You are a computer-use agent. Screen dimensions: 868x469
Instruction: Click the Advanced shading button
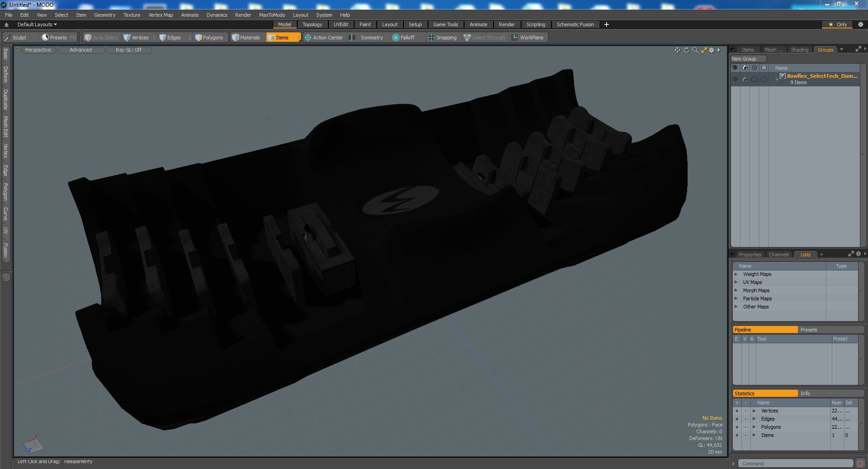[x=81, y=50]
